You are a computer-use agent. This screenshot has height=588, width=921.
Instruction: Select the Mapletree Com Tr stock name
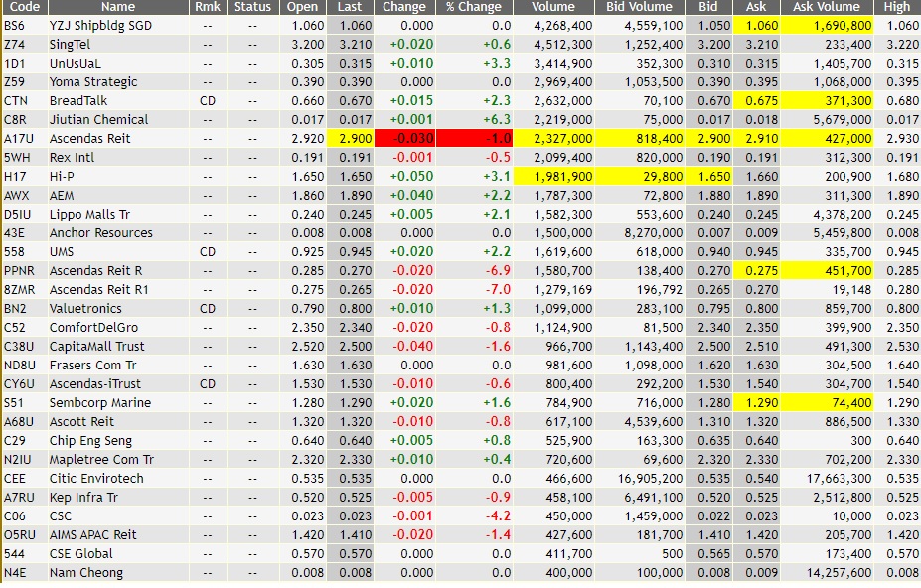[x=101, y=459]
